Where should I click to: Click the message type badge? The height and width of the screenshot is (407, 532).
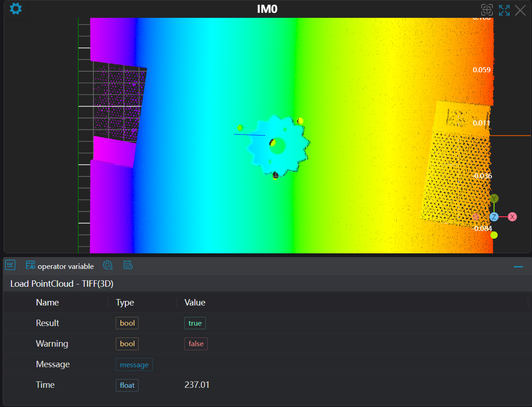coord(134,364)
